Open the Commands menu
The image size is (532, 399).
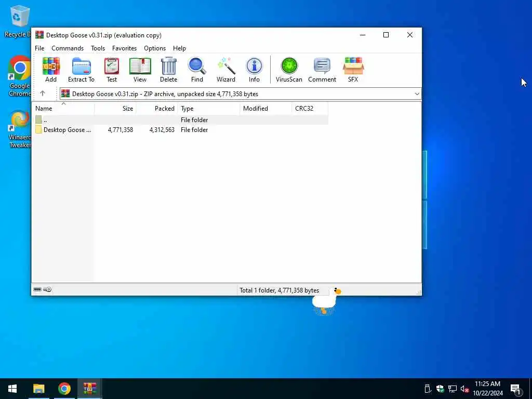[x=68, y=48]
